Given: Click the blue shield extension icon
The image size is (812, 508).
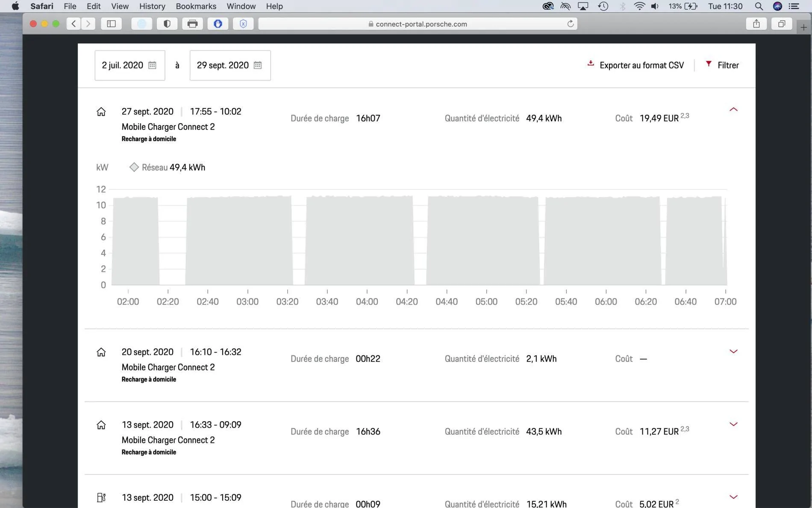Looking at the screenshot, I should coord(243,24).
